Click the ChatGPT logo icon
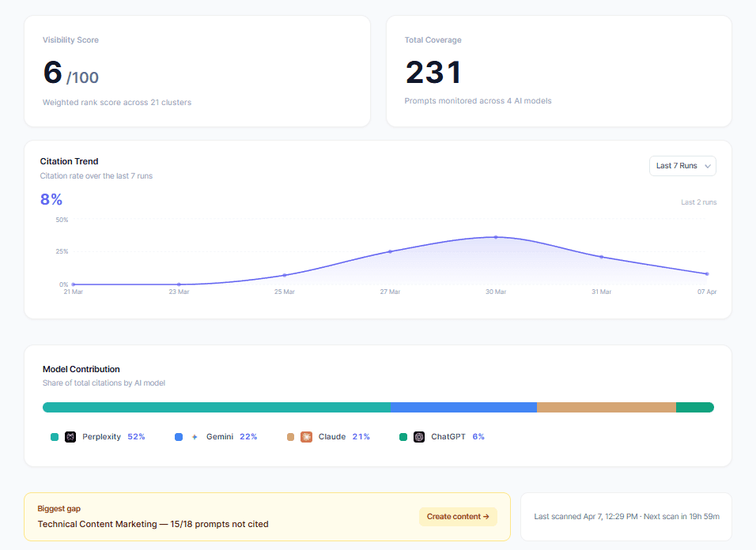The width and height of the screenshot is (756, 550). click(419, 437)
